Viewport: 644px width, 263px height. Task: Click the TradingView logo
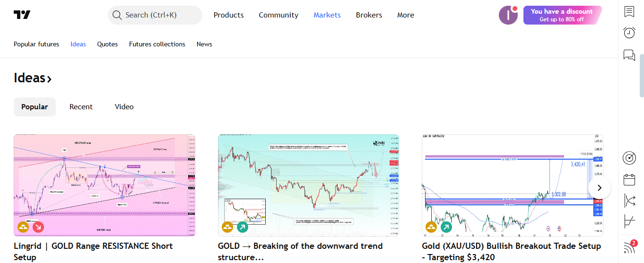(22, 15)
